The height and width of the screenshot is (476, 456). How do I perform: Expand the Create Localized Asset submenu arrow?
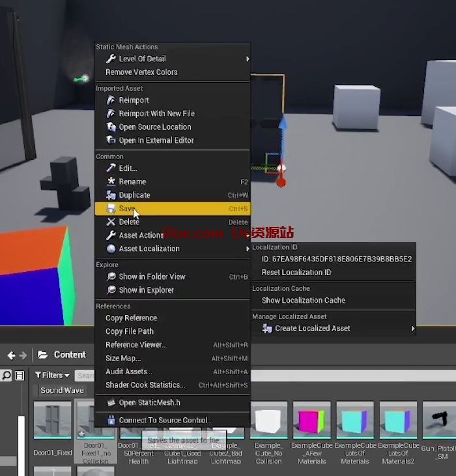click(x=412, y=329)
